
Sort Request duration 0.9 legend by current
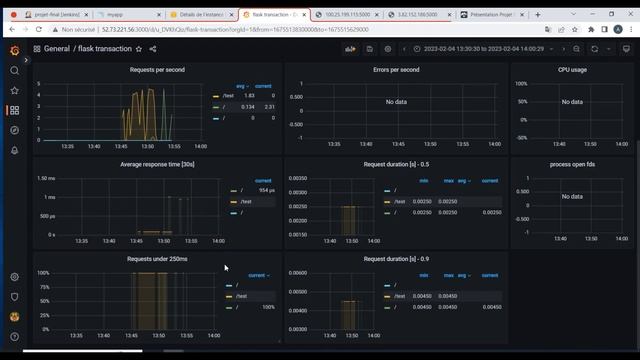[x=490, y=276]
